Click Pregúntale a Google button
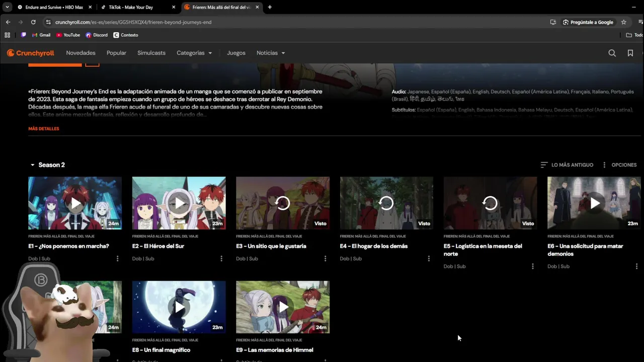The height and width of the screenshot is (362, 644). (588, 22)
